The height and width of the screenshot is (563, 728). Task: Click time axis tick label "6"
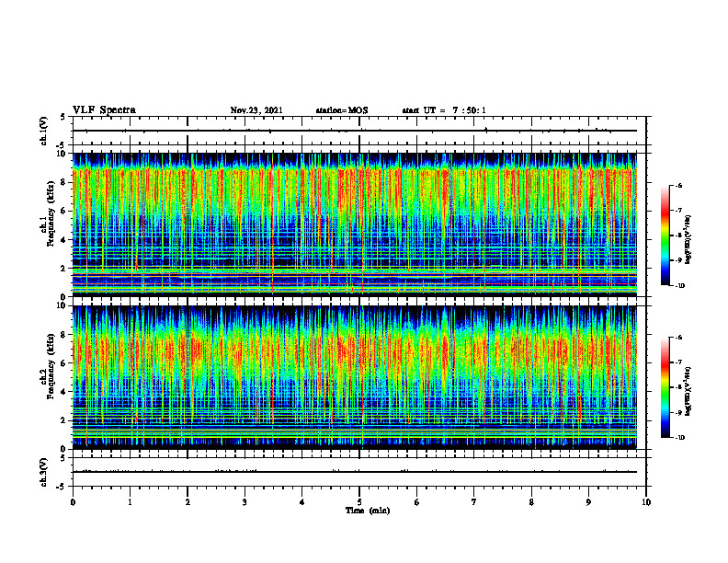point(417,502)
